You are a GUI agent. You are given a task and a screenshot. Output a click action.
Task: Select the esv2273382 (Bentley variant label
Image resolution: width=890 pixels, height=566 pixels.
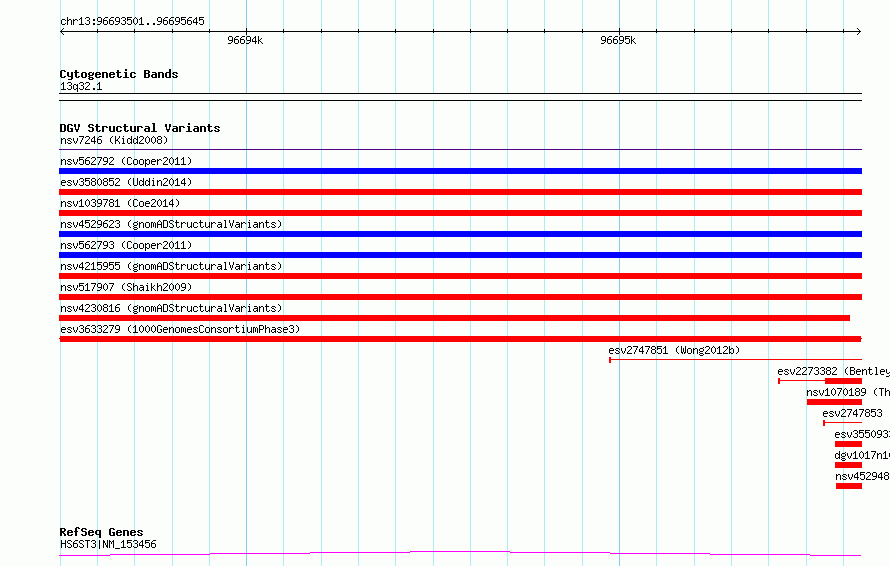[833, 371]
